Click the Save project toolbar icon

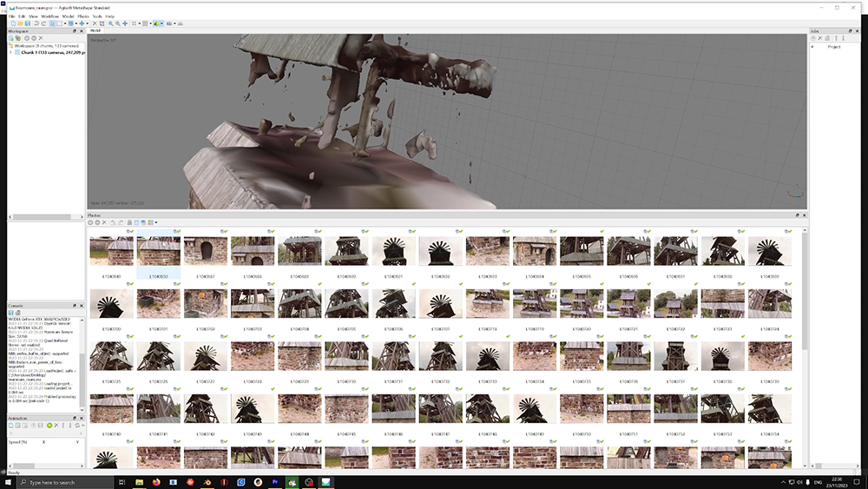(27, 23)
